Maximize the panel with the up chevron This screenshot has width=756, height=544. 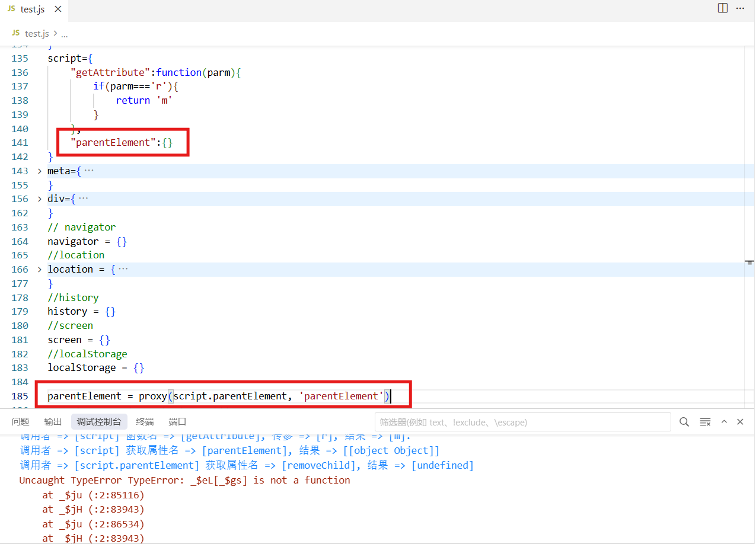724,422
